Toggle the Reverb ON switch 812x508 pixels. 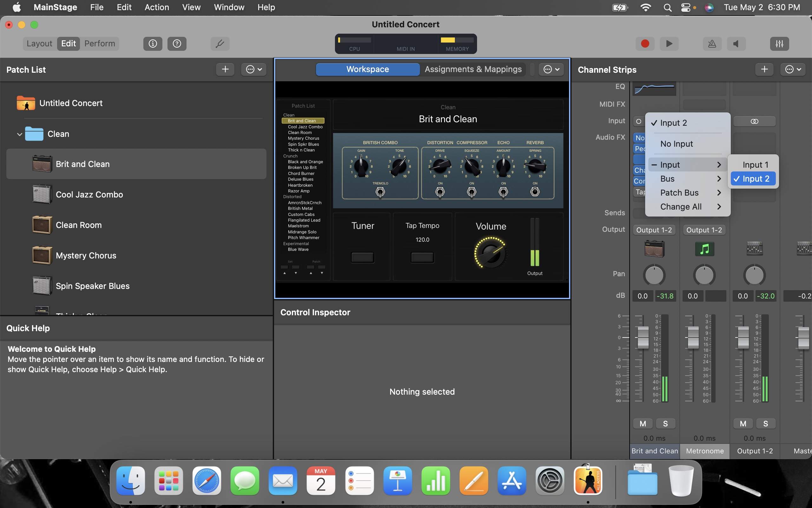click(535, 191)
